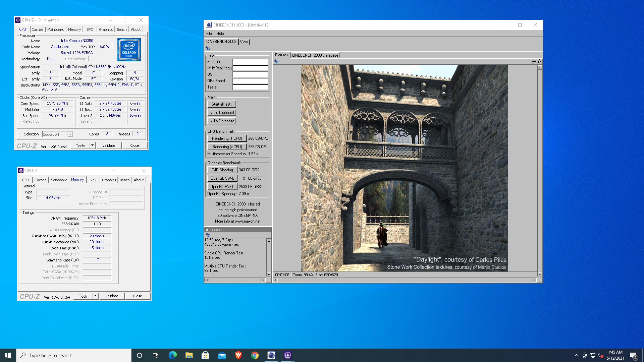Click the picture panel horizontal scroll-left arrow
Viewport: 644px width, 362px height.
pos(275,280)
